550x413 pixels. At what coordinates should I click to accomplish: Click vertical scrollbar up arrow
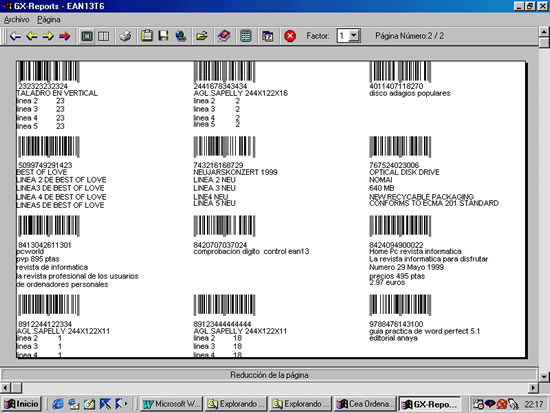pyautogui.click(x=544, y=32)
